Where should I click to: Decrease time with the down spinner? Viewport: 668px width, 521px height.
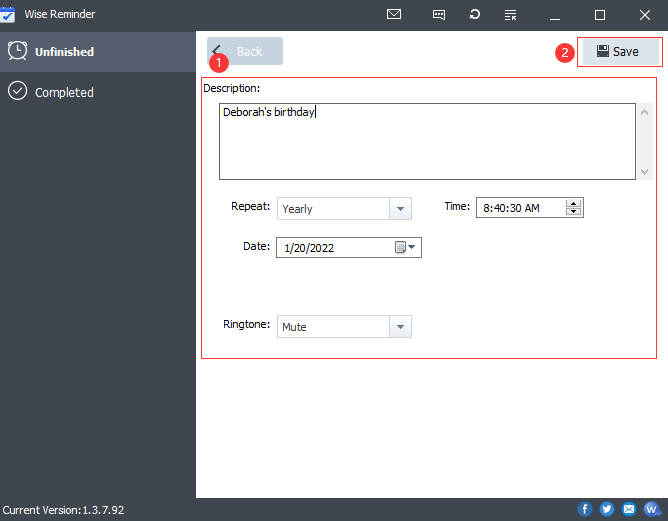pos(573,211)
